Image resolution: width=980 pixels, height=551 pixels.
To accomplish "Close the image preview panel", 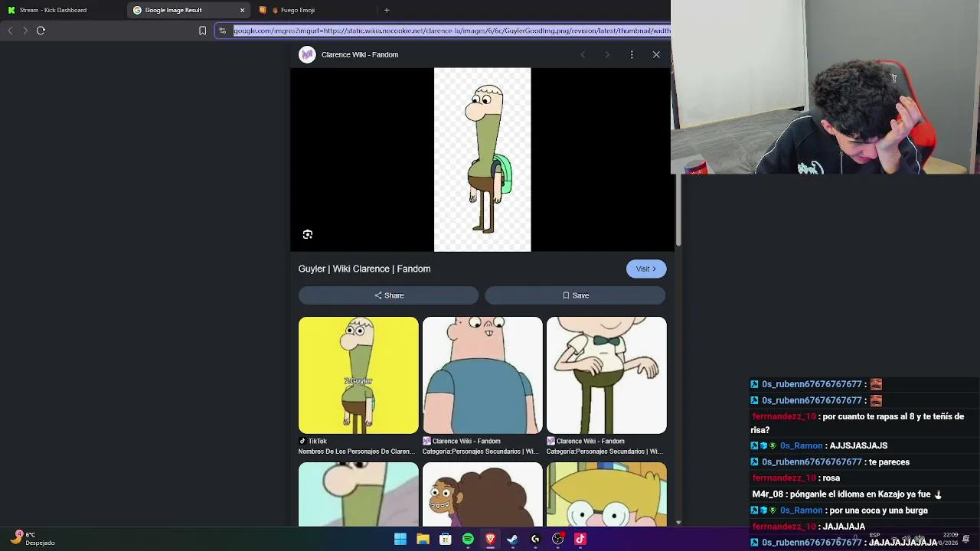I will [656, 54].
